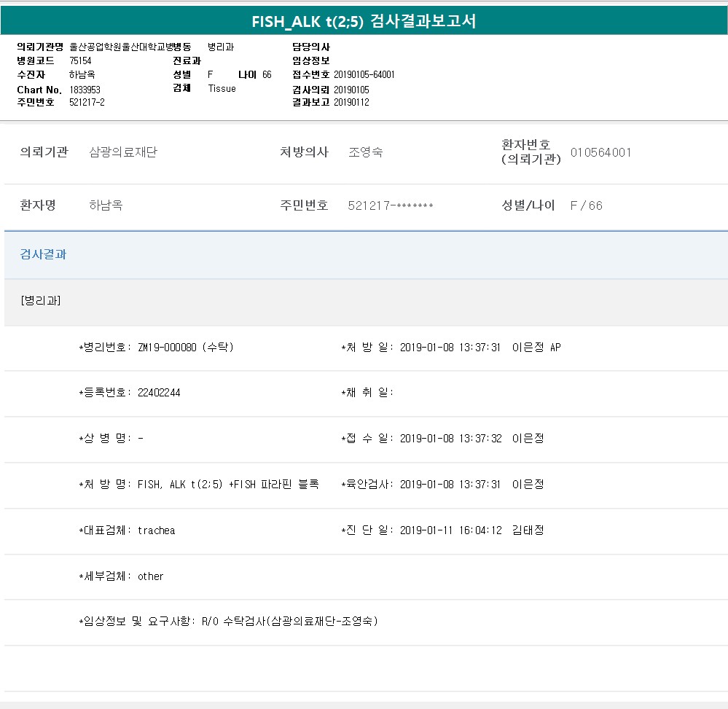Click the 접수번호 20190105-64001 value

point(364,75)
